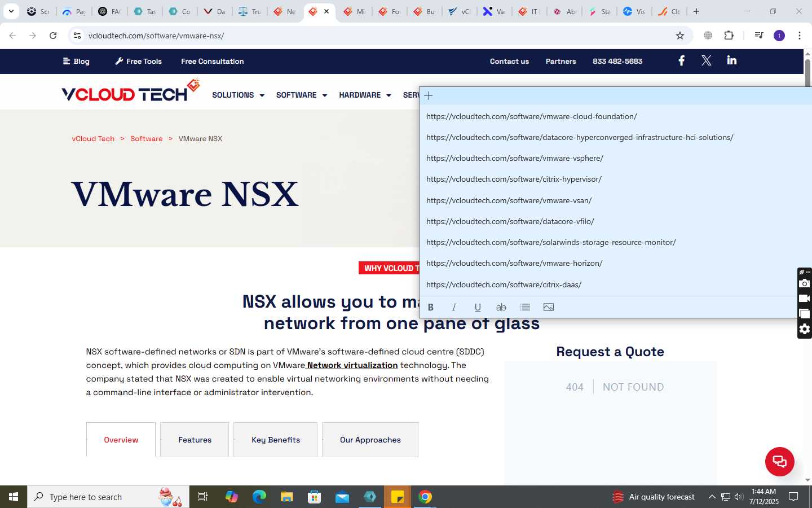Click the bold formatting icon in sticky note

coord(431,307)
